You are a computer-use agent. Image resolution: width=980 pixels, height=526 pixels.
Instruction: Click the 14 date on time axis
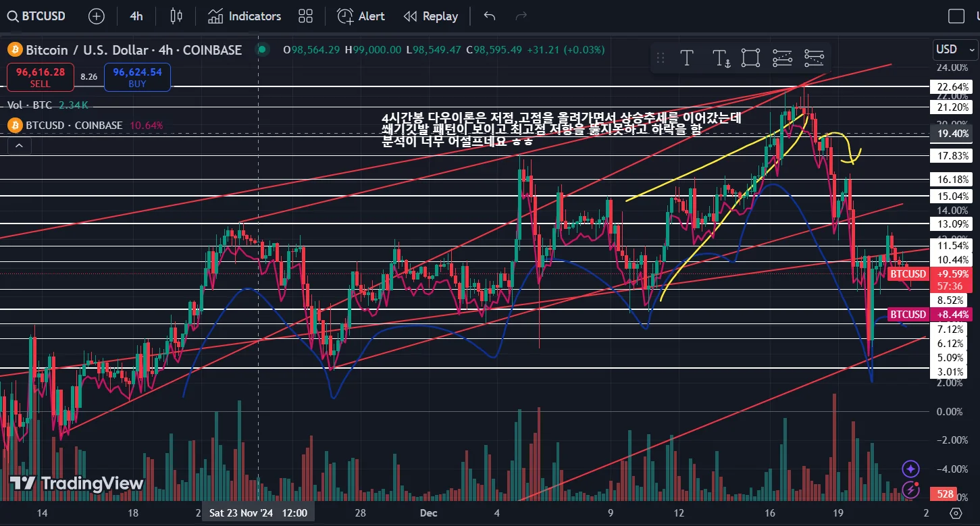[x=41, y=513]
